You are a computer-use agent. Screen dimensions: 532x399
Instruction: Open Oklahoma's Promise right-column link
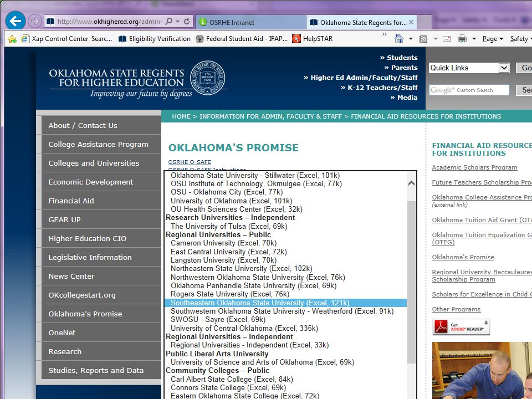[x=463, y=257]
